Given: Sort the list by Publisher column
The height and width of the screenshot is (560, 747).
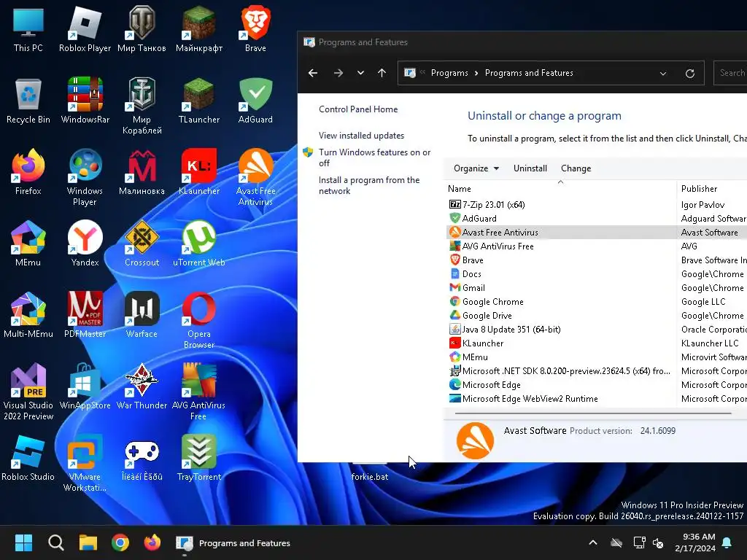Looking at the screenshot, I should (x=712, y=189).
